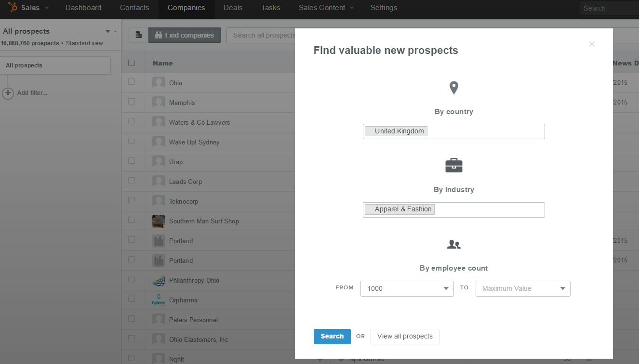639x364 pixels.
Task: Toggle the select-all checkbox in table header
Action: (x=132, y=63)
